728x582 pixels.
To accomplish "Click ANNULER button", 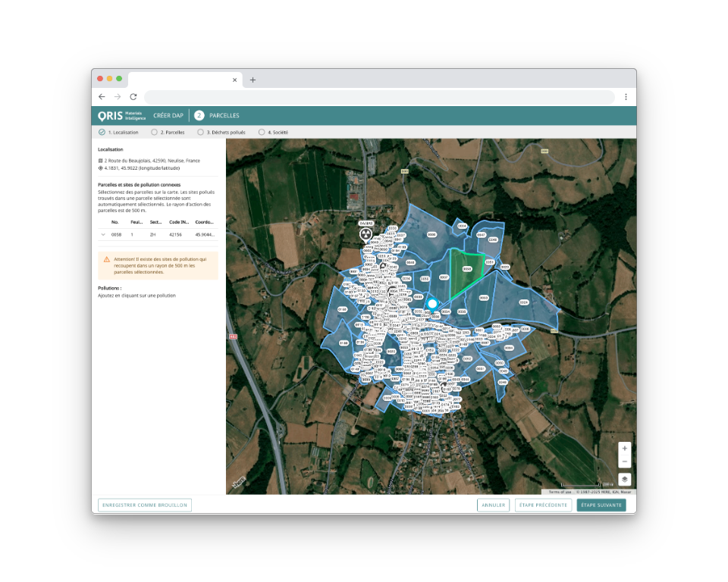I will (493, 505).
